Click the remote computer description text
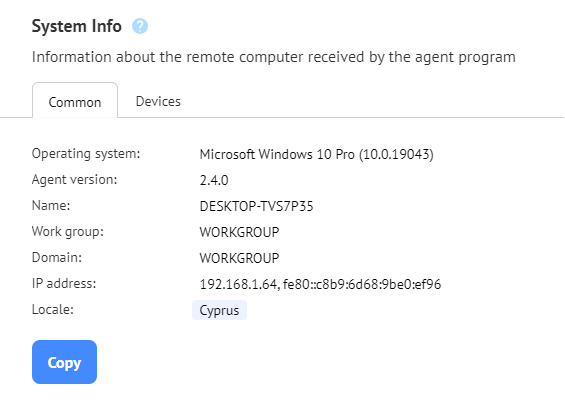This screenshot has height=409, width=565. point(274,57)
